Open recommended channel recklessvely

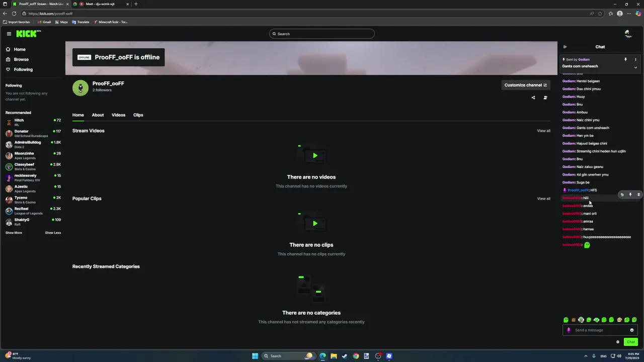(33, 177)
